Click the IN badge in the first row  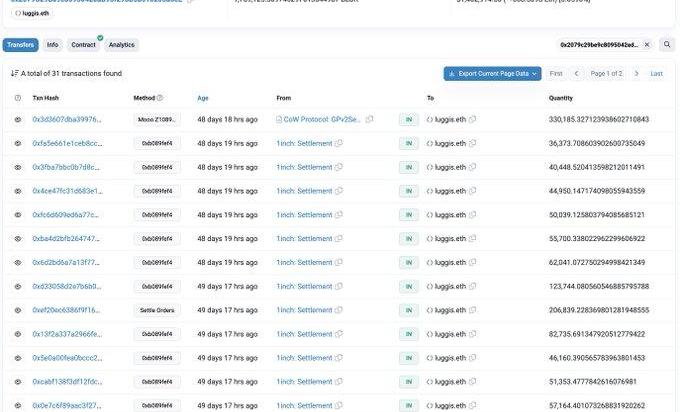click(x=409, y=119)
